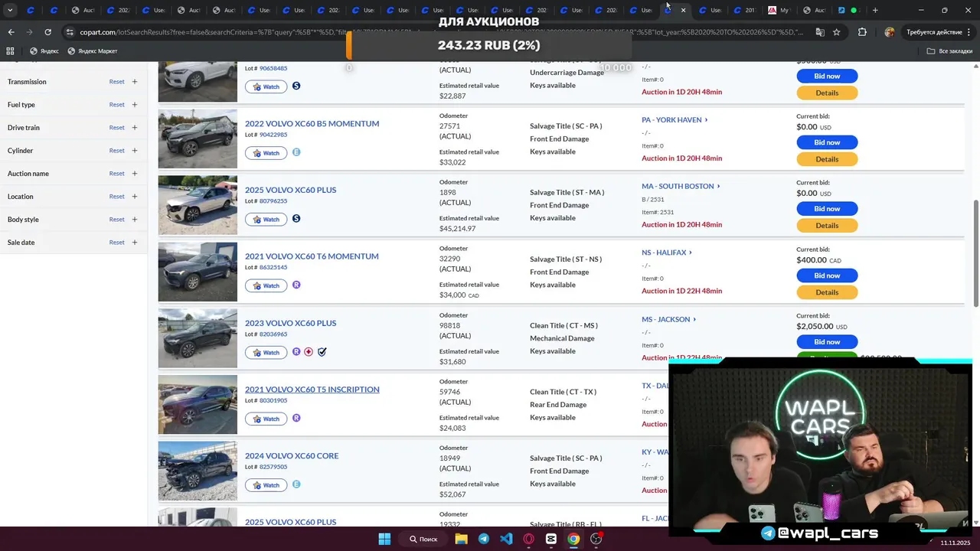Click the 2023 XC60 Plus car thumbnail

click(x=198, y=338)
